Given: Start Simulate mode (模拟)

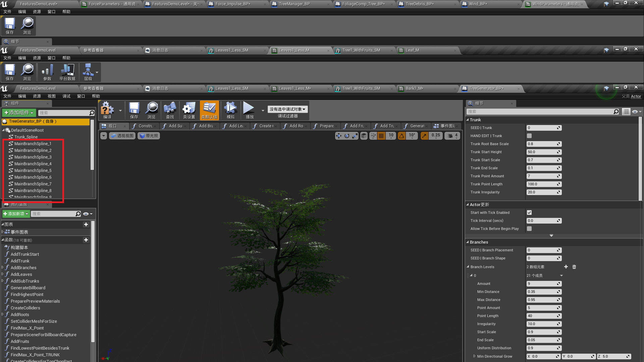Looking at the screenshot, I should (230, 110).
